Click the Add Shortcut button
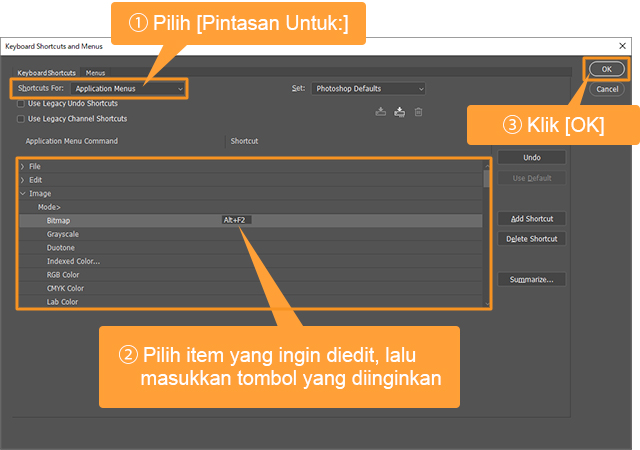The width and height of the screenshot is (640, 450). [x=532, y=219]
